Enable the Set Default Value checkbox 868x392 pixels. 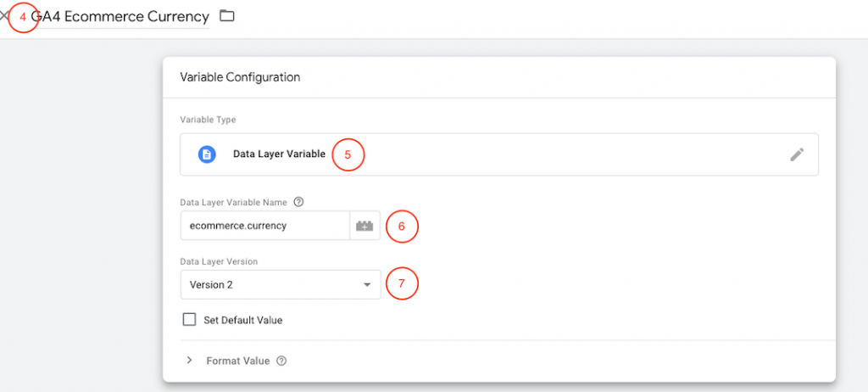189,320
